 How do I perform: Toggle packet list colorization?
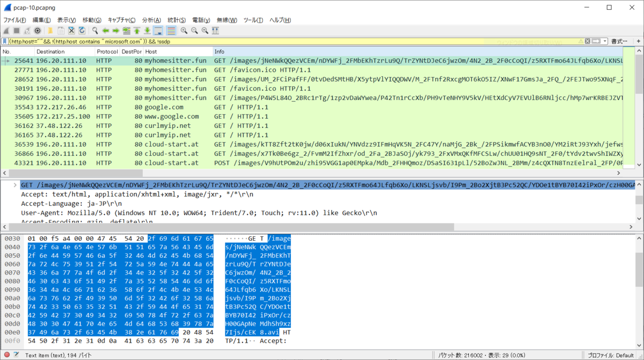coord(171,31)
